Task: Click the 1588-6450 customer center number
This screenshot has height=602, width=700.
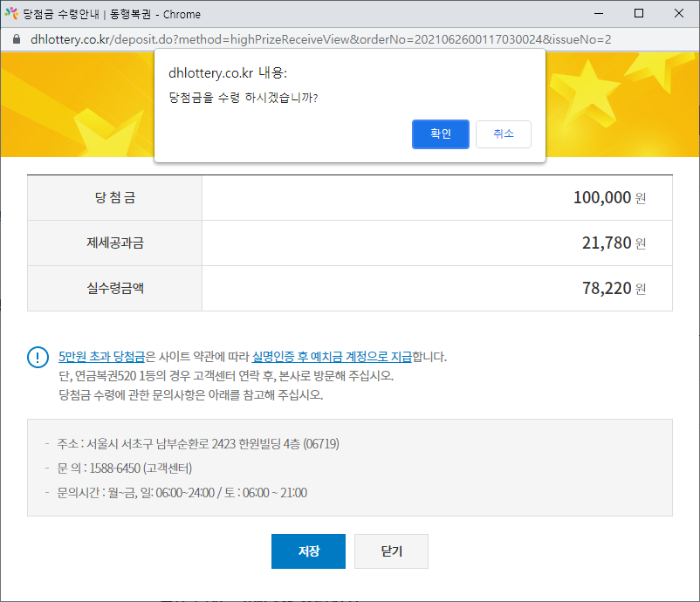Action: [115, 469]
